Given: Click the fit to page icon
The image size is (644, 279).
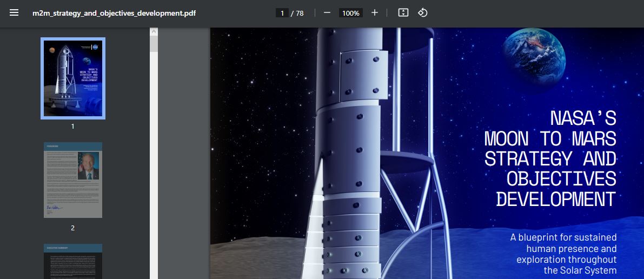Looking at the screenshot, I should [403, 13].
